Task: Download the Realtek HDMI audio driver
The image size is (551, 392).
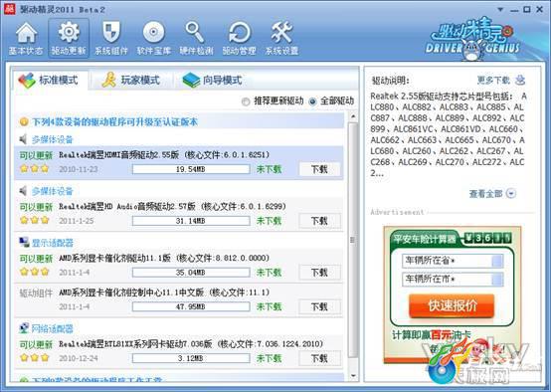Action: coord(319,169)
